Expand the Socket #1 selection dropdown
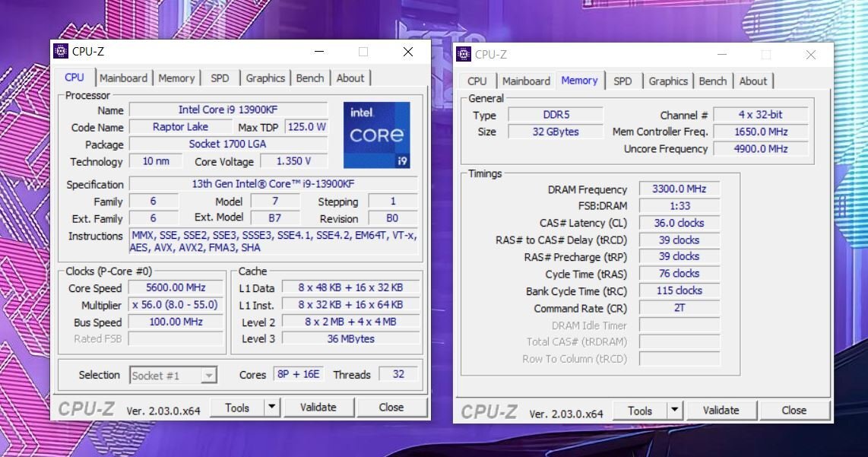 coord(208,376)
